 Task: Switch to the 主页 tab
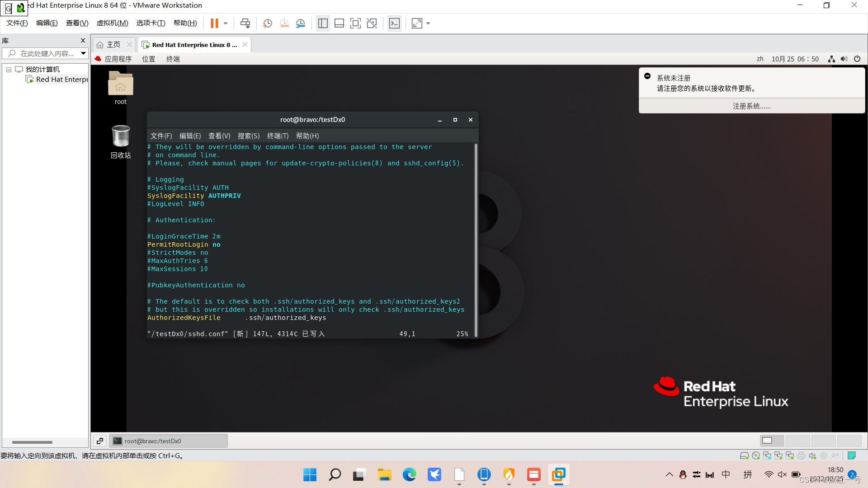tap(113, 45)
